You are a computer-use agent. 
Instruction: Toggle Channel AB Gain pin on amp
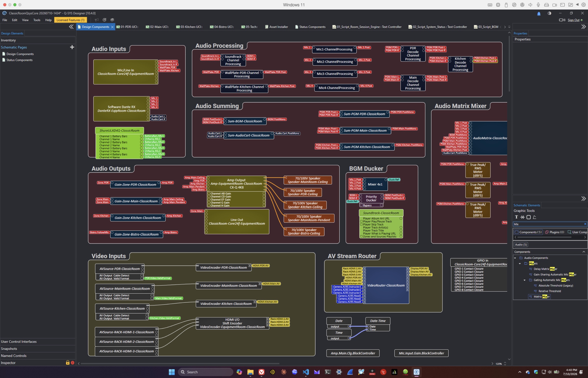click(x=209, y=194)
